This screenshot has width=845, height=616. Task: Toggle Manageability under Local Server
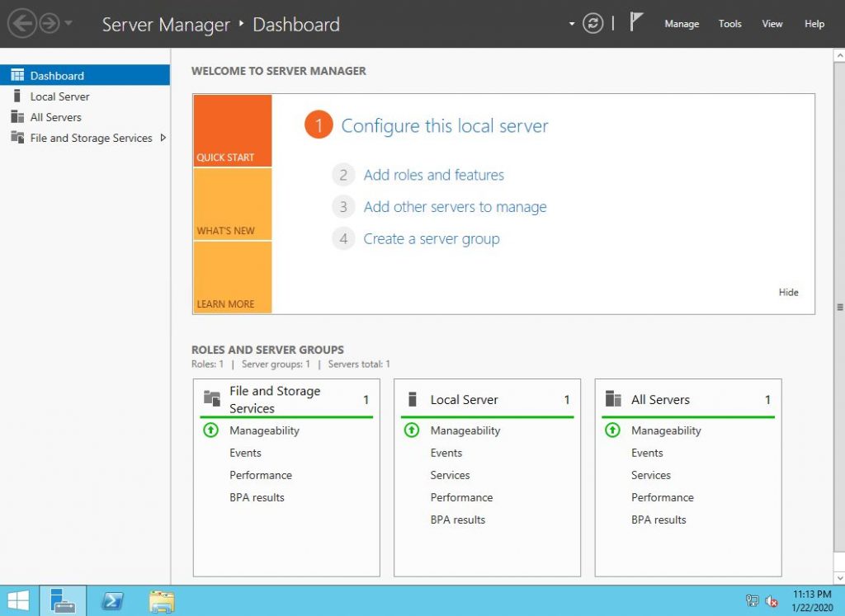click(x=412, y=430)
